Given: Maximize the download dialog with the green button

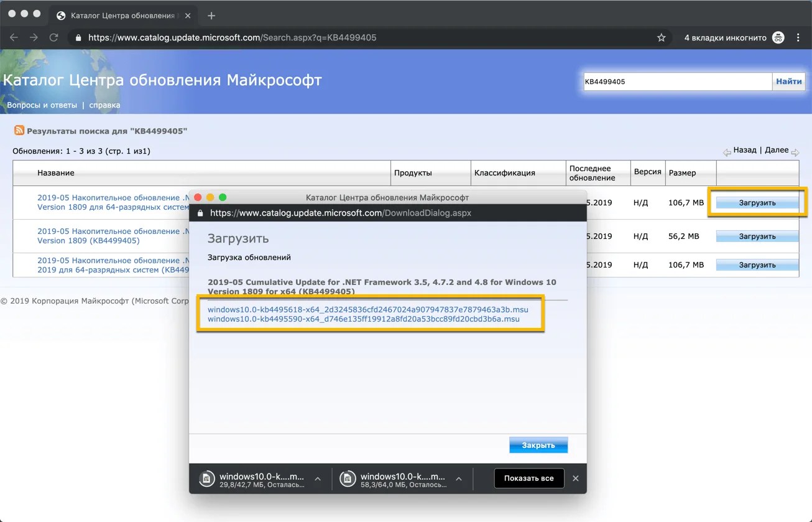Looking at the screenshot, I should pos(223,197).
